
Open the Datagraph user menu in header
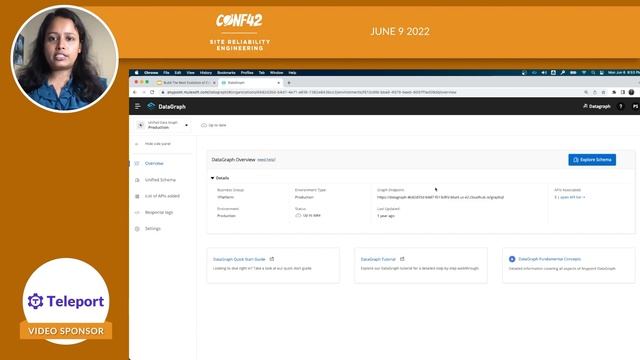point(596,106)
